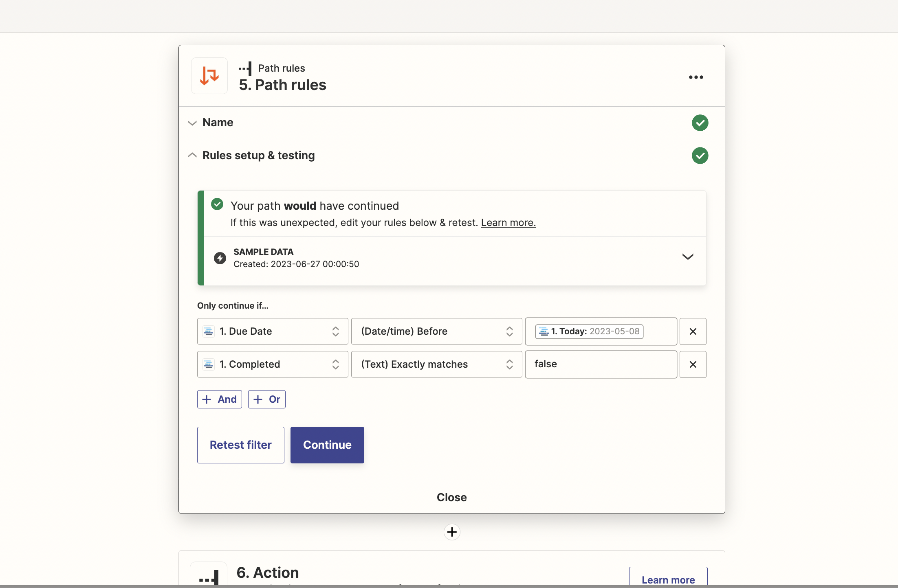
Task: Open the three-dot options menu for Path rules
Action: tap(696, 77)
